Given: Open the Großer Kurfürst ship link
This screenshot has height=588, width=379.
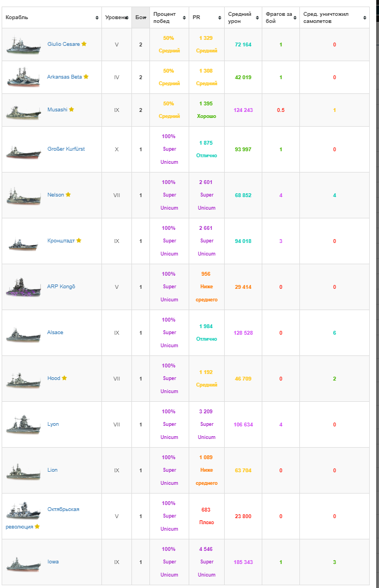Looking at the screenshot, I should pos(66,149).
